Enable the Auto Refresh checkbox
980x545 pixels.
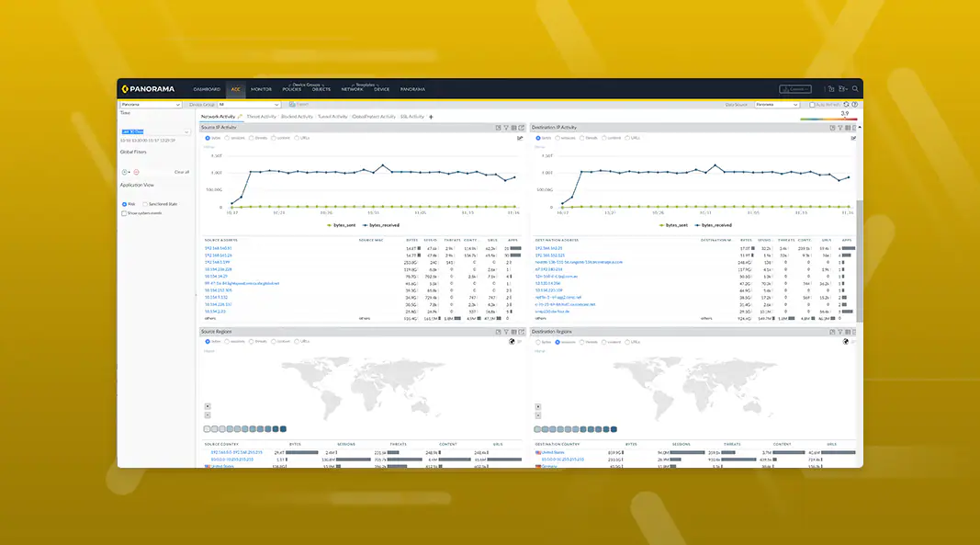(x=813, y=105)
